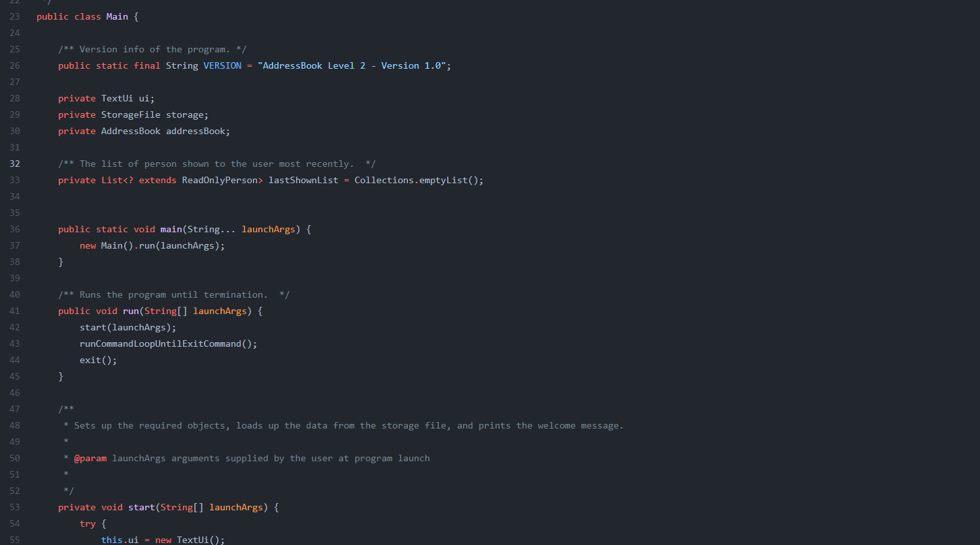This screenshot has height=545, width=980.
Task: Click line number 50 in the gutter
Action: tap(14, 458)
